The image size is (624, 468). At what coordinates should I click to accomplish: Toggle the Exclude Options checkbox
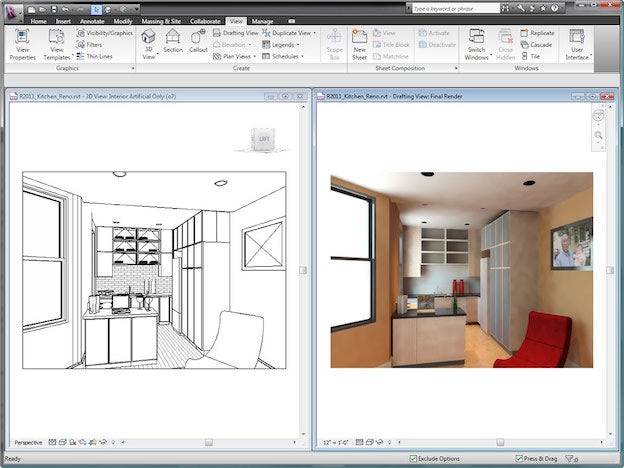pyautogui.click(x=413, y=459)
